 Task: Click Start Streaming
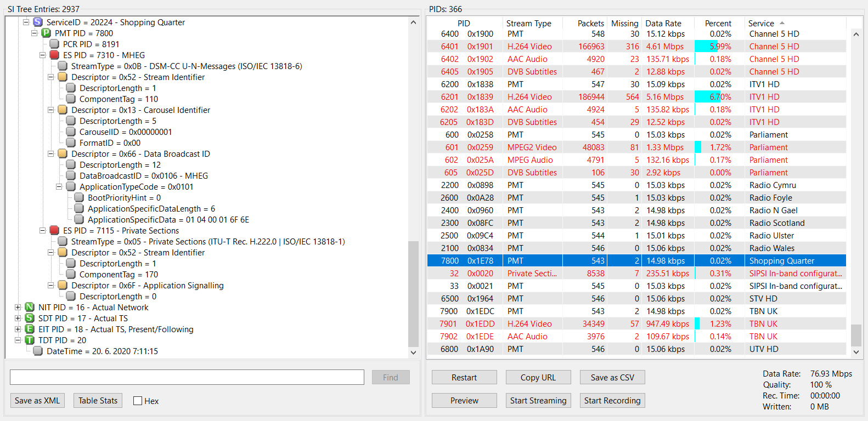click(x=538, y=401)
